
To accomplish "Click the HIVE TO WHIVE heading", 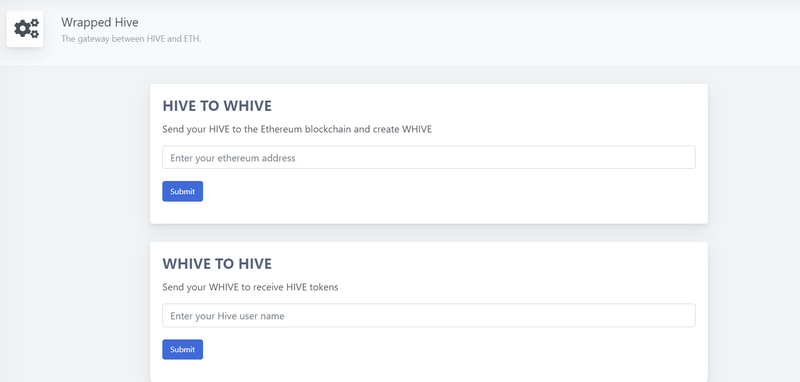I will pyautogui.click(x=217, y=106).
